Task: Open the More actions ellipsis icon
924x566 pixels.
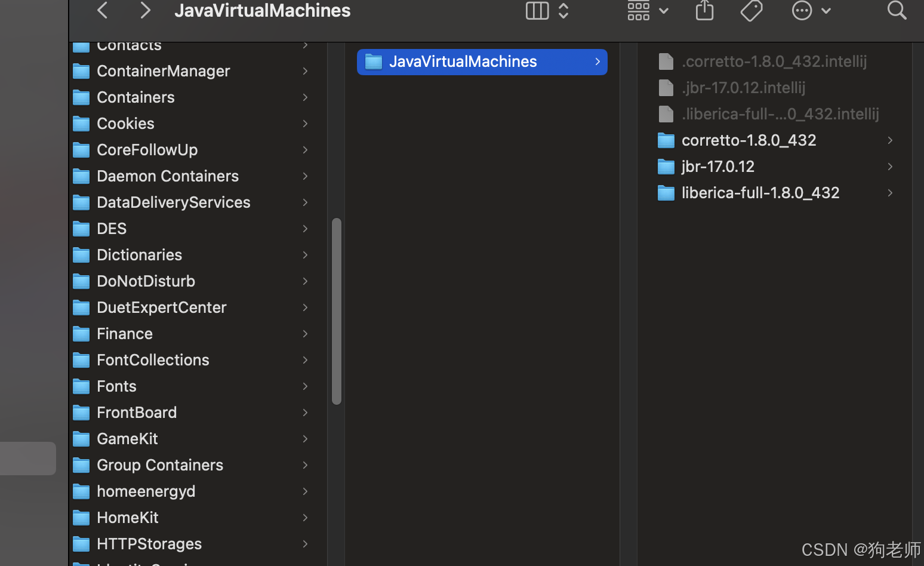Action: point(802,11)
